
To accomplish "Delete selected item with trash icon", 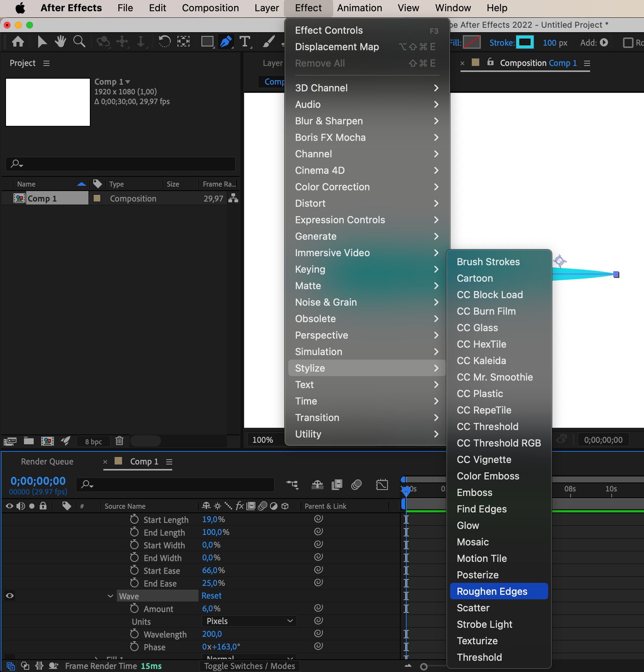I will pos(119,441).
